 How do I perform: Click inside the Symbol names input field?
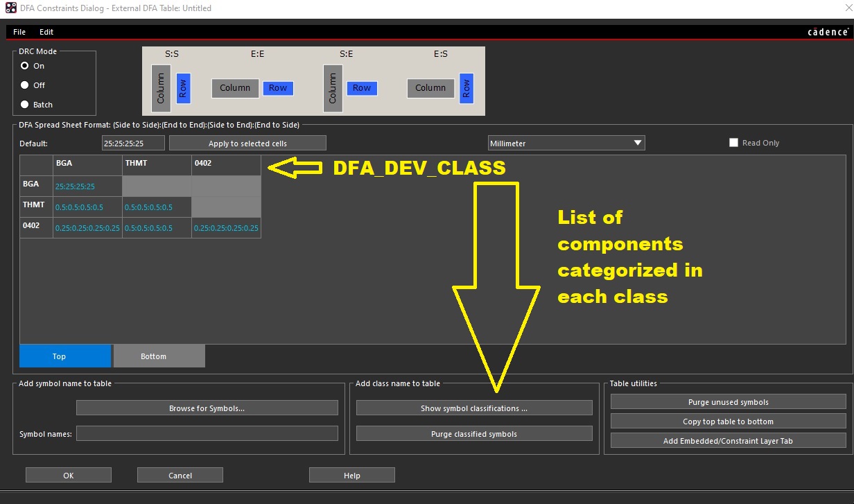(207, 434)
